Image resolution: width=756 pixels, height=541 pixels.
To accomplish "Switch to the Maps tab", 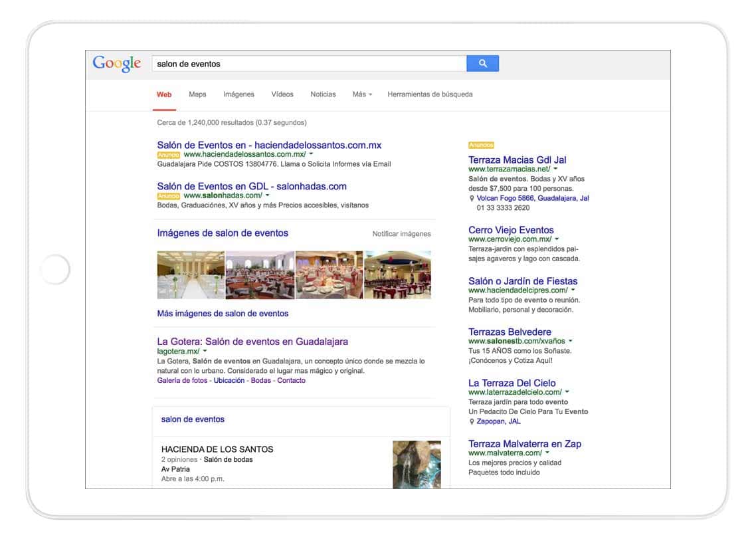I will pyautogui.click(x=197, y=94).
